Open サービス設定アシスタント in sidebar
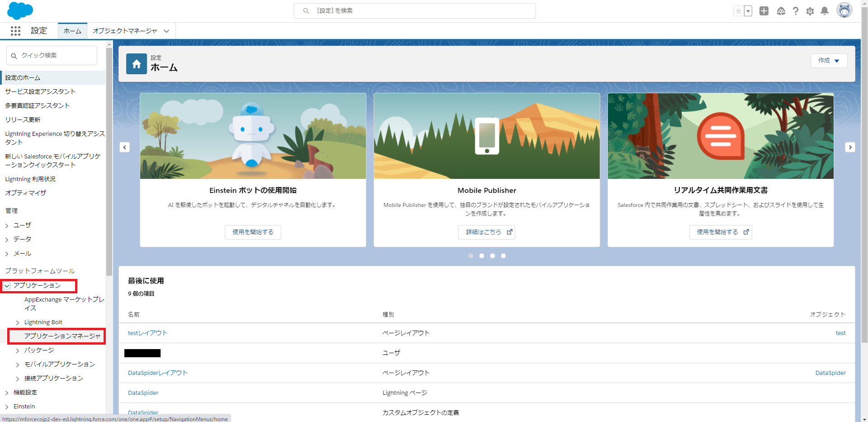868x422 pixels. tap(40, 91)
